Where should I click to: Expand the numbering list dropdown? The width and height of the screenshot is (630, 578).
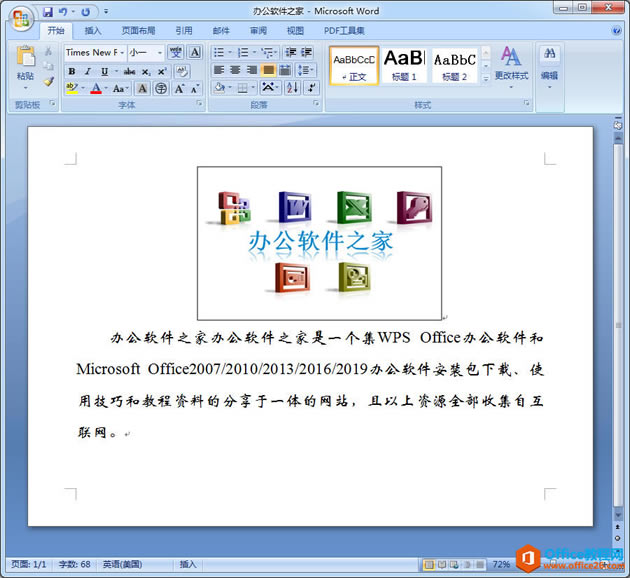click(254, 52)
